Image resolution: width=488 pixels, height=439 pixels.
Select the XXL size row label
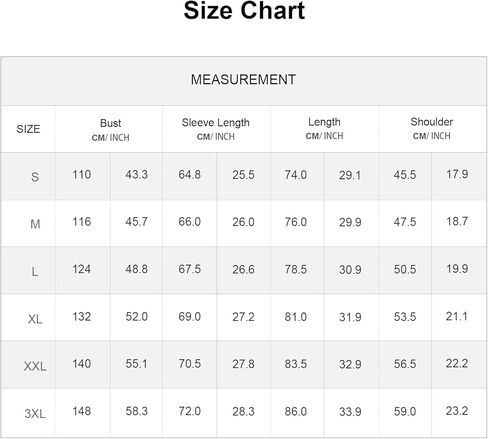tap(35, 366)
